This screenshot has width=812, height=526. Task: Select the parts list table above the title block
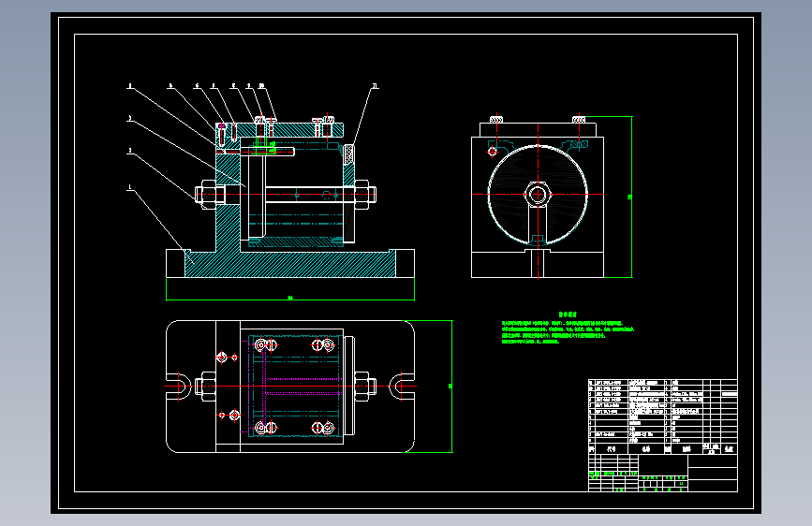tap(663, 416)
